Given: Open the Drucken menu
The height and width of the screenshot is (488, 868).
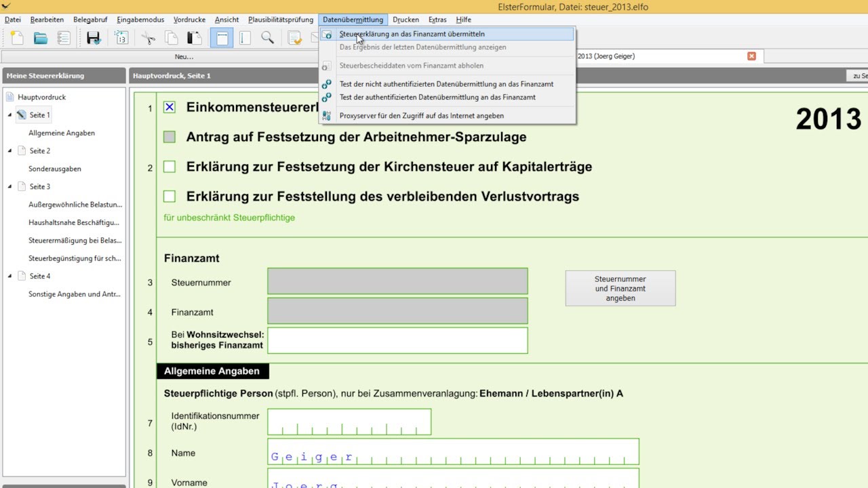Looking at the screenshot, I should tap(406, 20).
